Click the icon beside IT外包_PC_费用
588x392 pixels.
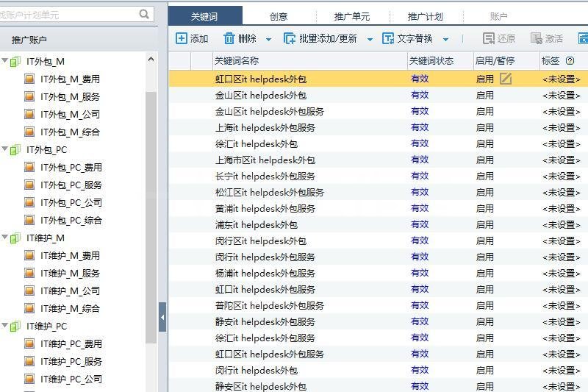(x=29, y=167)
